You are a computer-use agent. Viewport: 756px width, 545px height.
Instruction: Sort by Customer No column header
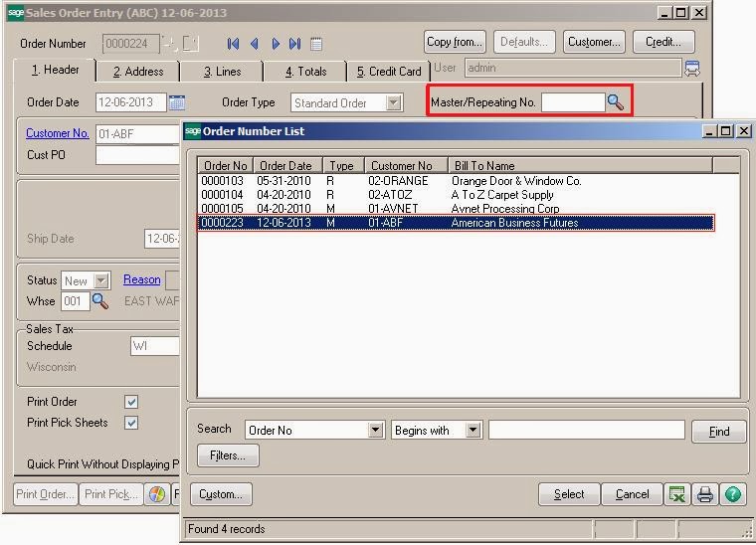click(406, 166)
